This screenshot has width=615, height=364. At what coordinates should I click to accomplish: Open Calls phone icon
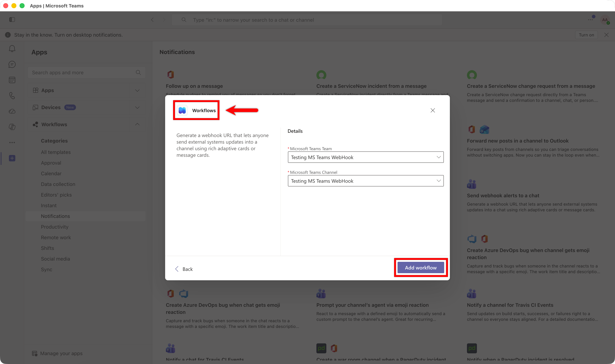12,95
